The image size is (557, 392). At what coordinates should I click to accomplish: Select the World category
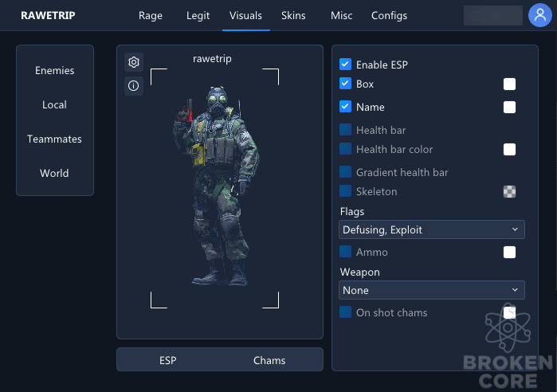(x=54, y=173)
